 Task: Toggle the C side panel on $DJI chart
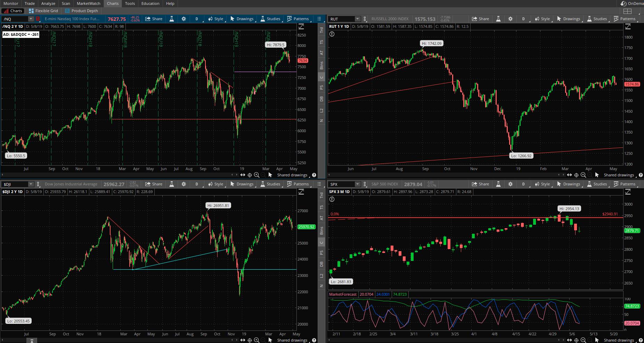click(x=321, y=242)
